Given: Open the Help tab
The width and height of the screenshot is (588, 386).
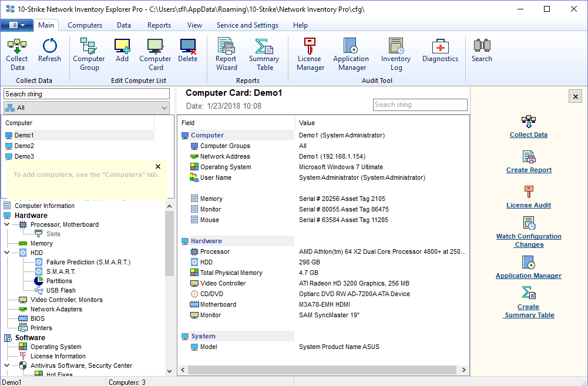Looking at the screenshot, I should (x=300, y=25).
